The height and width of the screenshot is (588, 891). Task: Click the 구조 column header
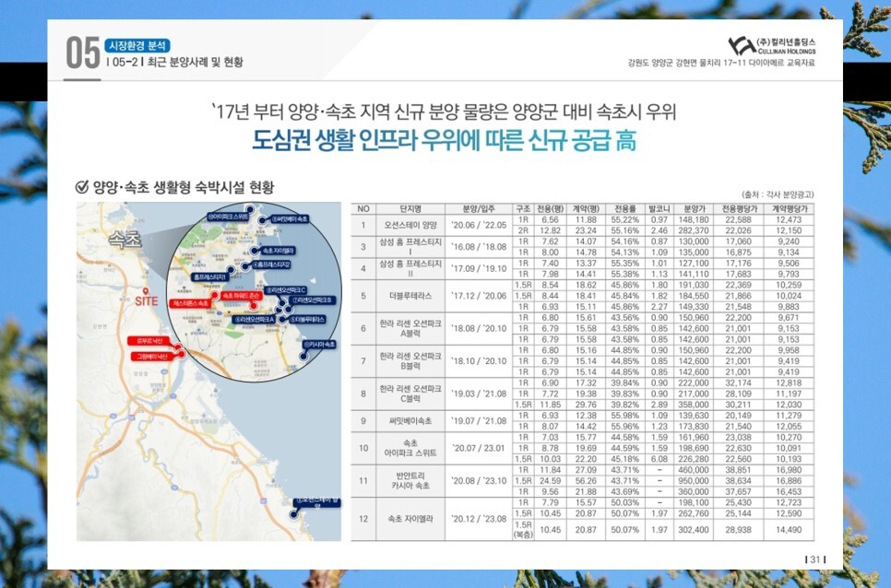point(523,209)
